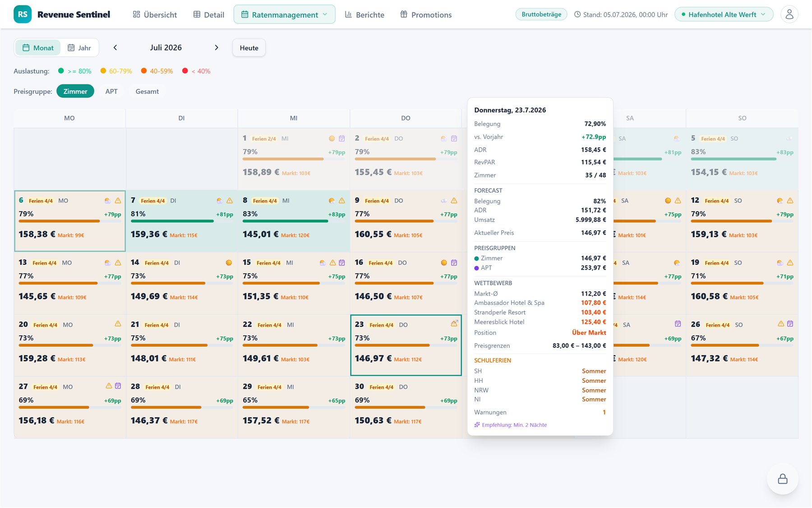Click the warning triangle on day 6
This screenshot has height=508, width=812.
tap(118, 200)
